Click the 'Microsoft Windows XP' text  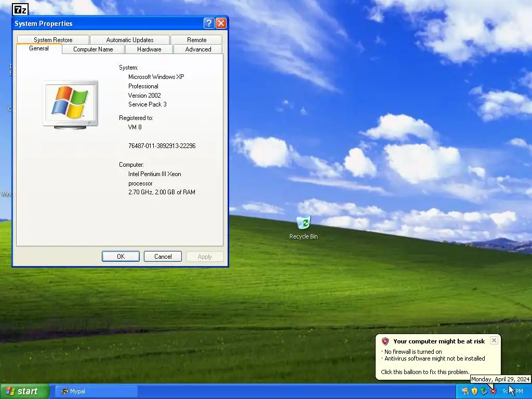[x=156, y=77]
